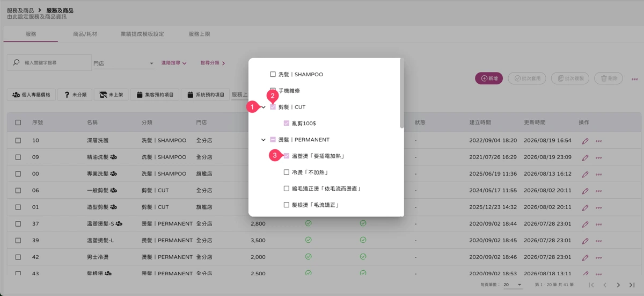The height and width of the screenshot is (296, 644).
Task: Edit row 01 造型剪髮 with pencil icon
Action: point(585,207)
